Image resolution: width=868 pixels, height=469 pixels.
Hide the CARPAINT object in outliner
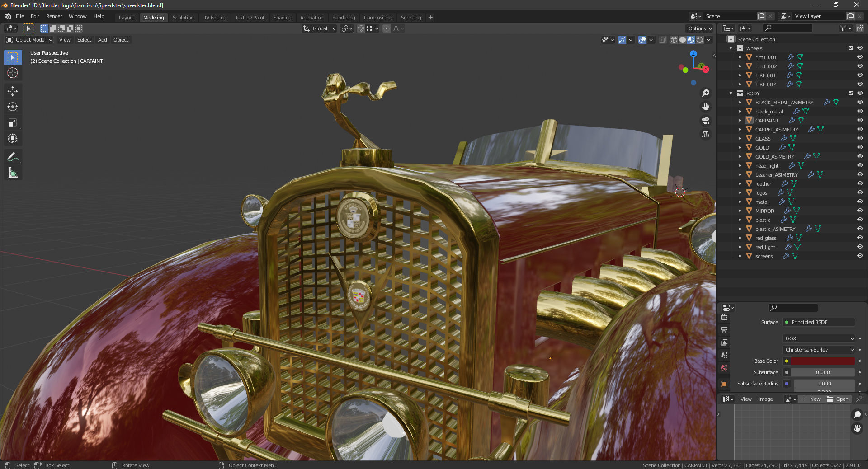click(x=860, y=120)
